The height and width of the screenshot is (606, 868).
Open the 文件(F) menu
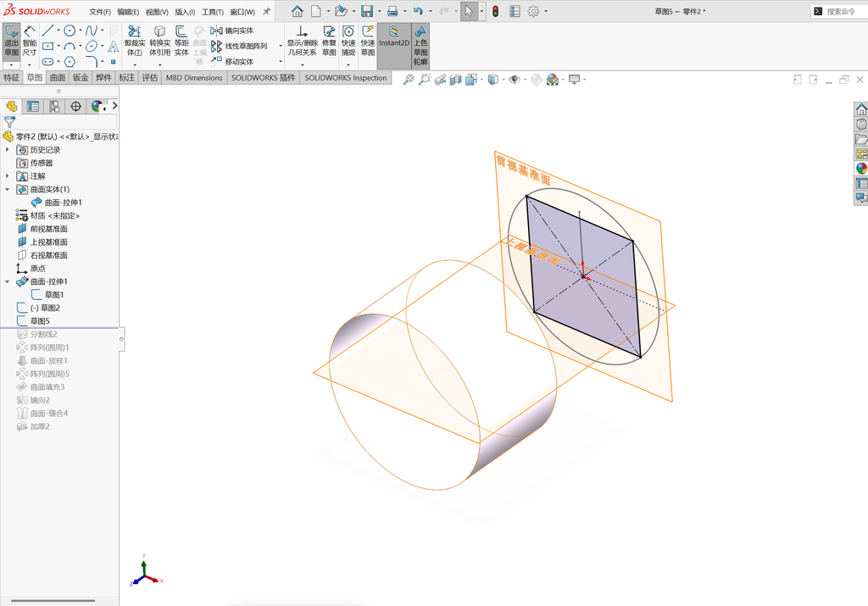(x=100, y=12)
